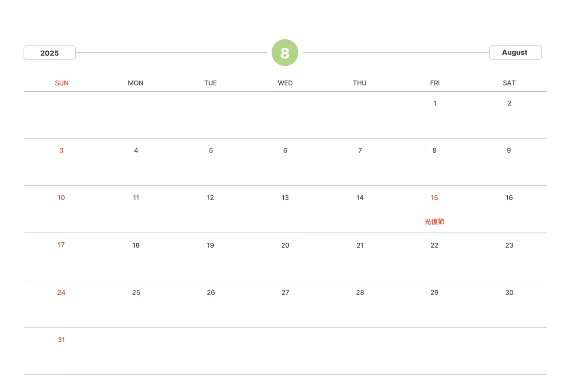This screenshot has width=570, height=392.
Task: Select Saturday, August 23
Action: (509, 245)
